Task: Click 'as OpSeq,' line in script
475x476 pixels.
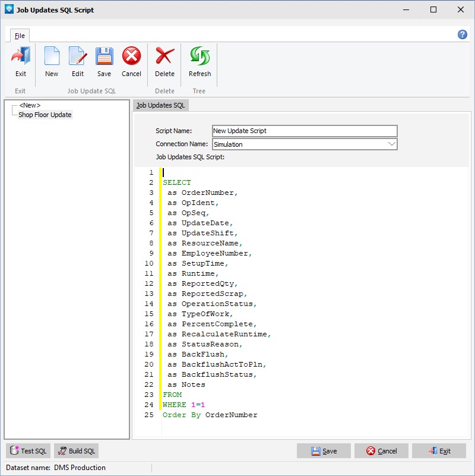Action: coord(188,213)
